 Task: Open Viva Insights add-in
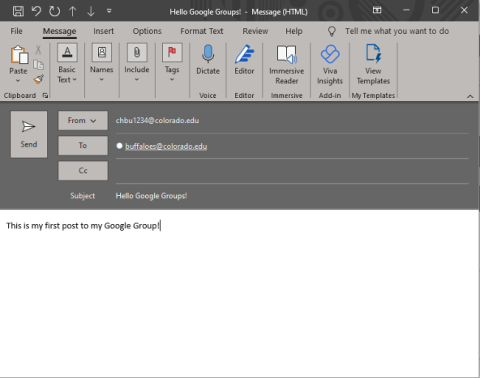click(330, 65)
